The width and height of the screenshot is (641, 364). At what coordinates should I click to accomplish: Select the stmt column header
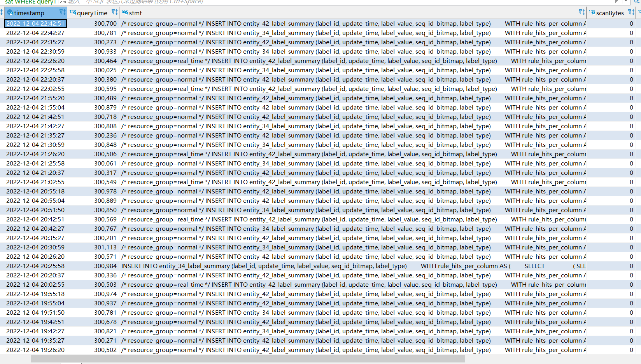[353, 13]
